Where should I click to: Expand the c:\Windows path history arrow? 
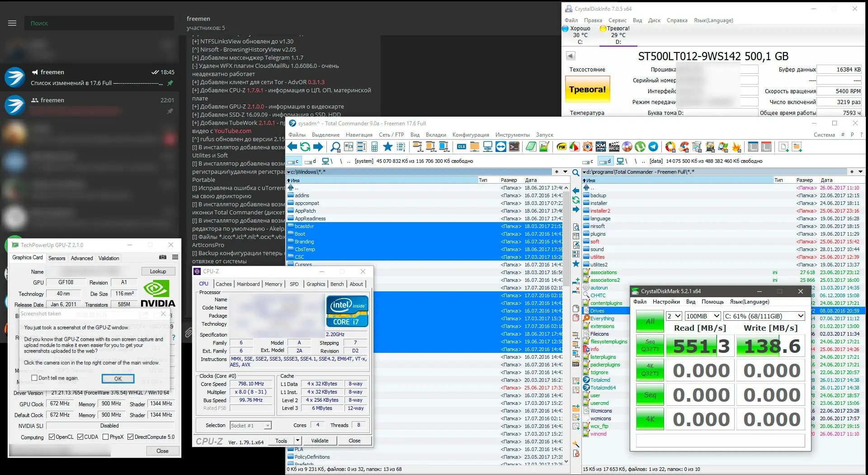289,172
